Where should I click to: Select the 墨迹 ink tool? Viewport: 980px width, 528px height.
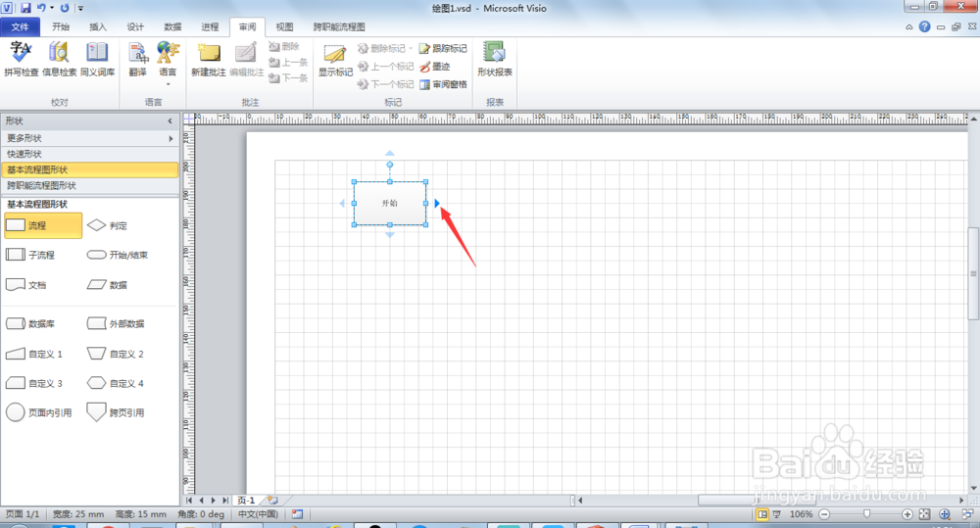(435, 67)
